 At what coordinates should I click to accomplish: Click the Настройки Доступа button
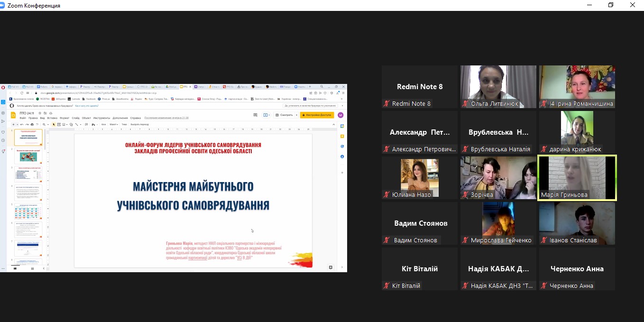[x=317, y=115]
